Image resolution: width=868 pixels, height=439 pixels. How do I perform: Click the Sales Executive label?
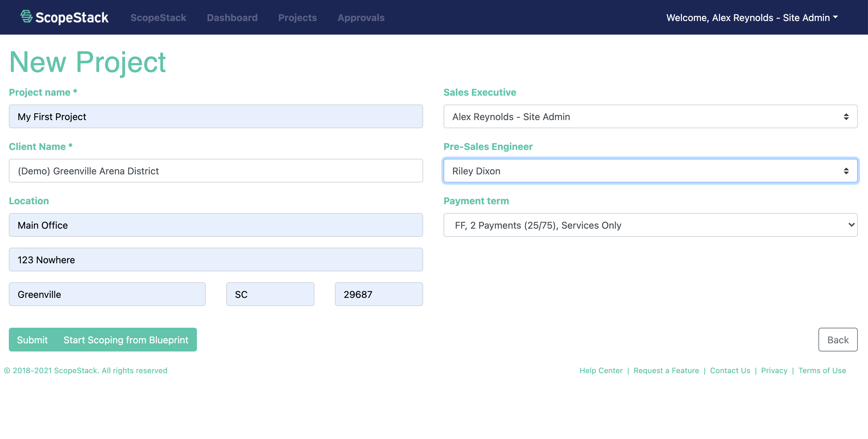coord(480,92)
